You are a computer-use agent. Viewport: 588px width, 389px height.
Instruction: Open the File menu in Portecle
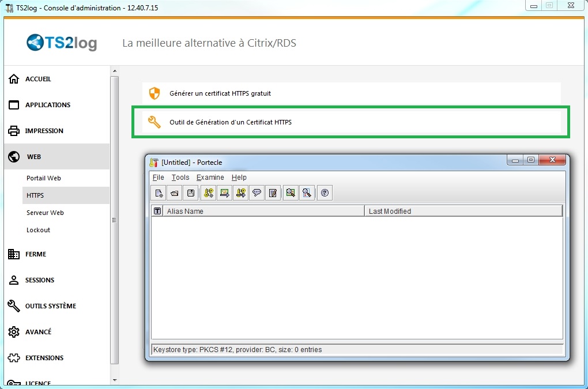pyautogui.click(x=159, y=177)
